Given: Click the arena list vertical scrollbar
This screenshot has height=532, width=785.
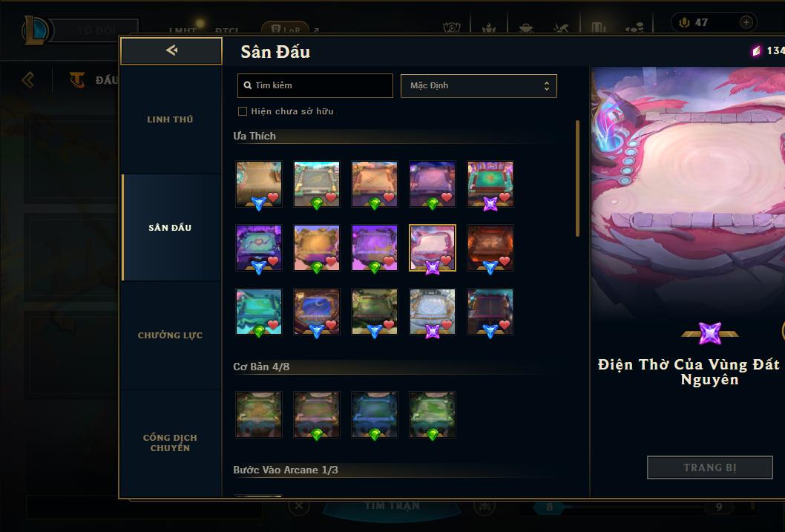Looking at the screenshot, I should pos(577,178).
